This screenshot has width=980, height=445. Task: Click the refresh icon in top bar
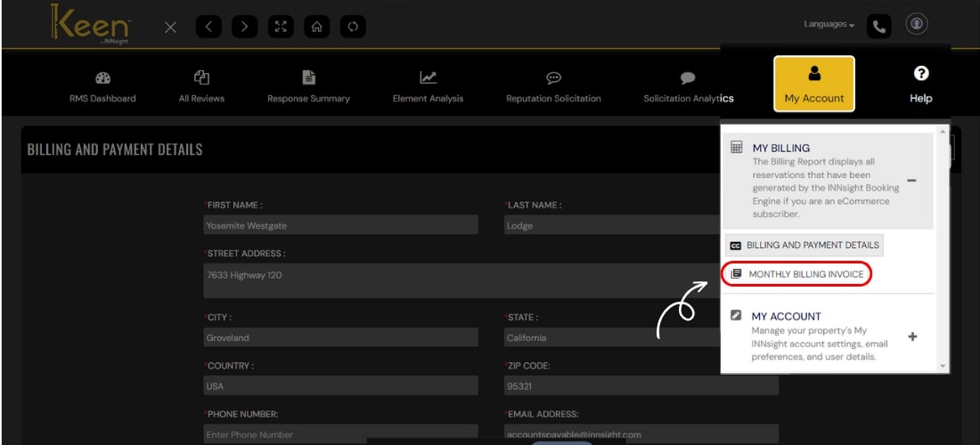(353, 27)
